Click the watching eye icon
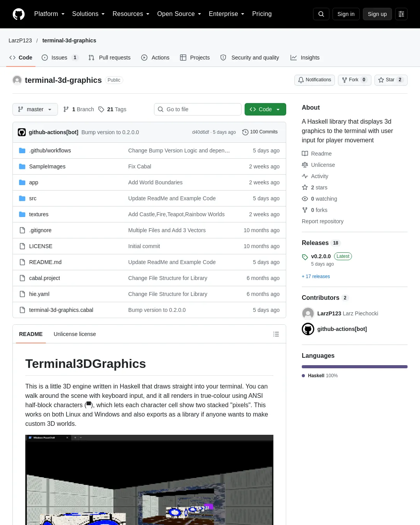 305,199
